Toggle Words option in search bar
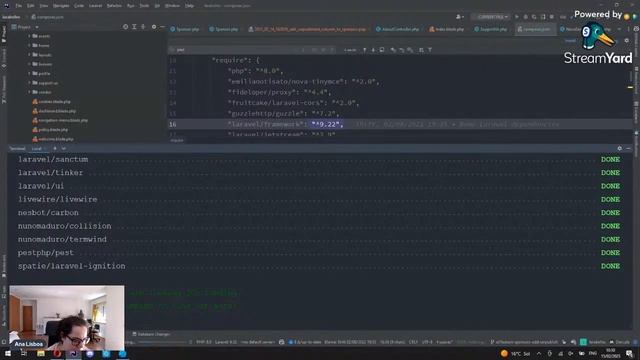The height and width of the screenshot is (360, 640). 323,50
